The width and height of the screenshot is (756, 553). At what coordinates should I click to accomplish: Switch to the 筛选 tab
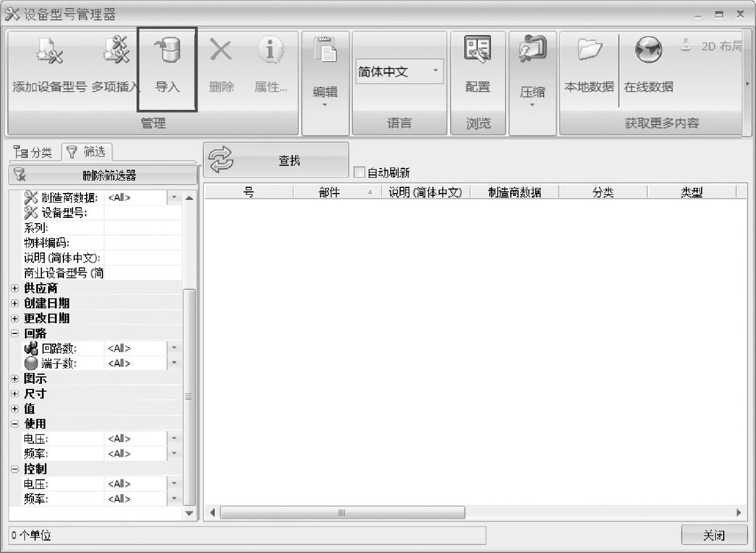87,152
